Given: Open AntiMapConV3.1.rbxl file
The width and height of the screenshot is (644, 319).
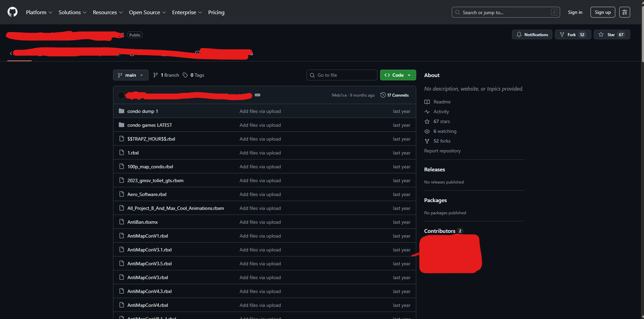Looking at the screenshot, I should (x=150, y=250).
